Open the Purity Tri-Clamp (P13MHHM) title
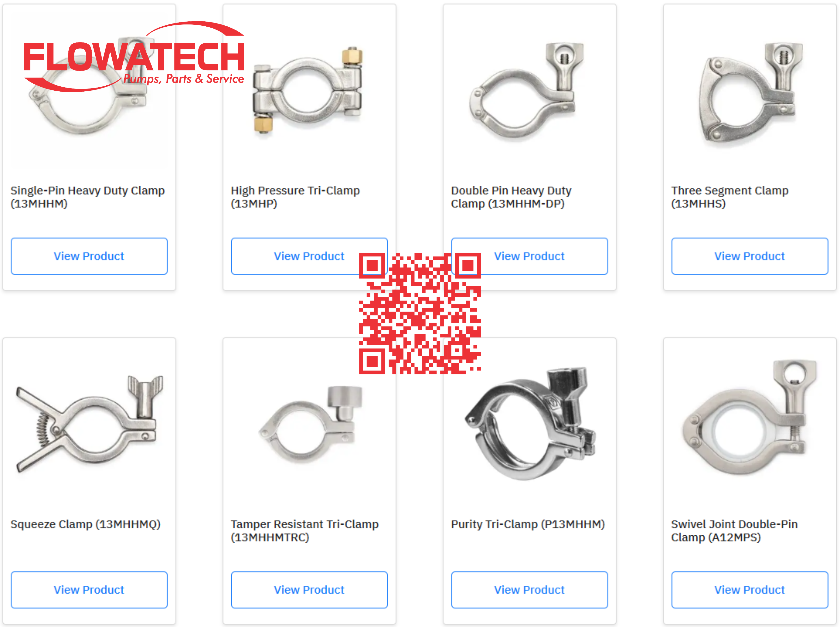This screenshot has width=840, height=627. coord(528,524)
